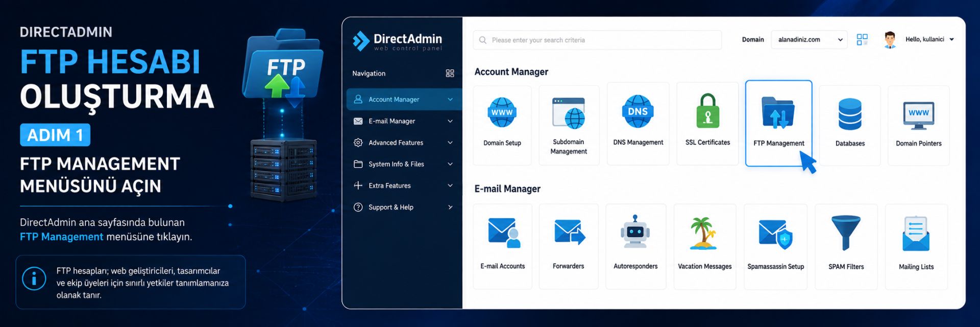Open the Forwarders envelope arrow icon
The width and height of the screenshot is (980, 327).
[570, 232]
